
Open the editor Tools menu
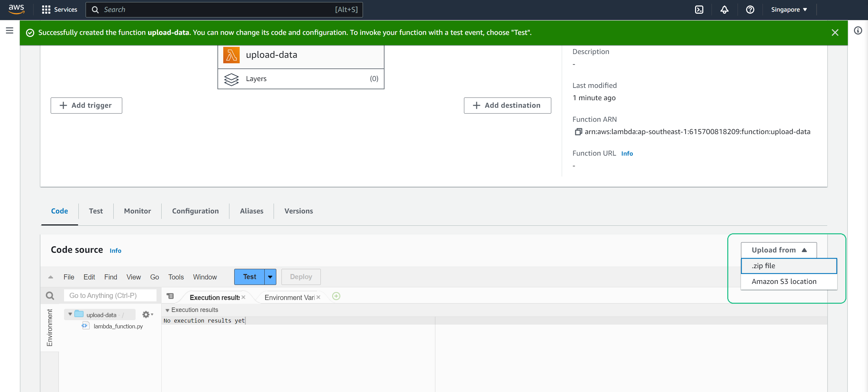[x=176, y=277]
